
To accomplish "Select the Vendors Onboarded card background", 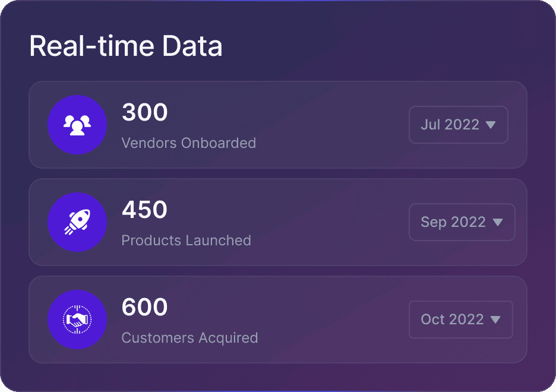I will pyautogui.click(x=333, y=125).
